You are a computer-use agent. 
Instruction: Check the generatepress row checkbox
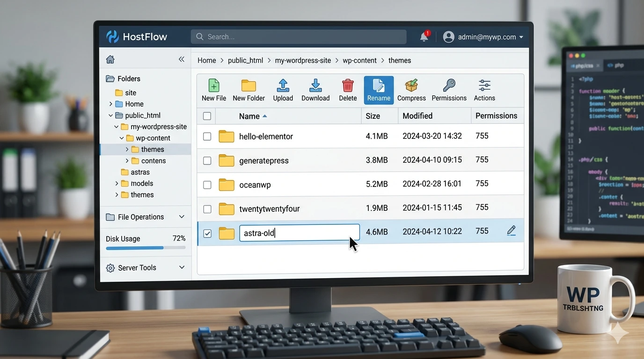[207, 161]
